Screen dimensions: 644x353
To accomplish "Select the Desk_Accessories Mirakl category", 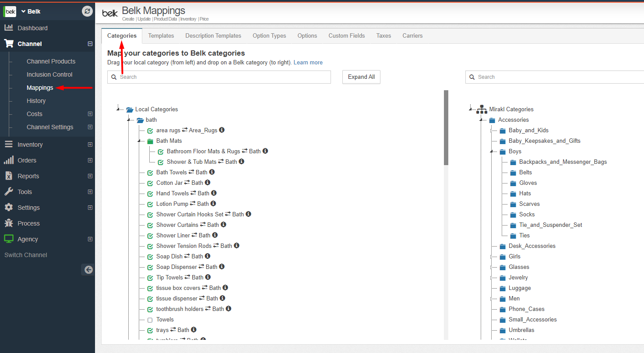I will click(x=532, y=246).
